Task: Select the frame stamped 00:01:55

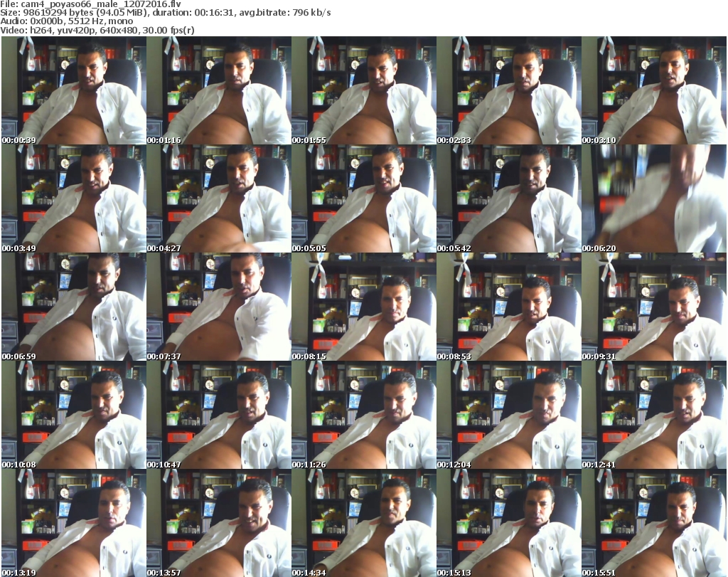Action: pos(363,90)
